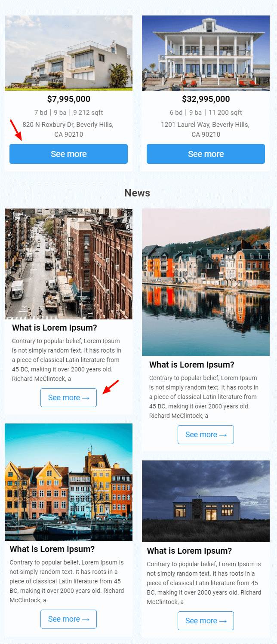Viewport: 277px width, 644px height.
Task: Open the night-lit cabin news image
Action: (206, 501)
